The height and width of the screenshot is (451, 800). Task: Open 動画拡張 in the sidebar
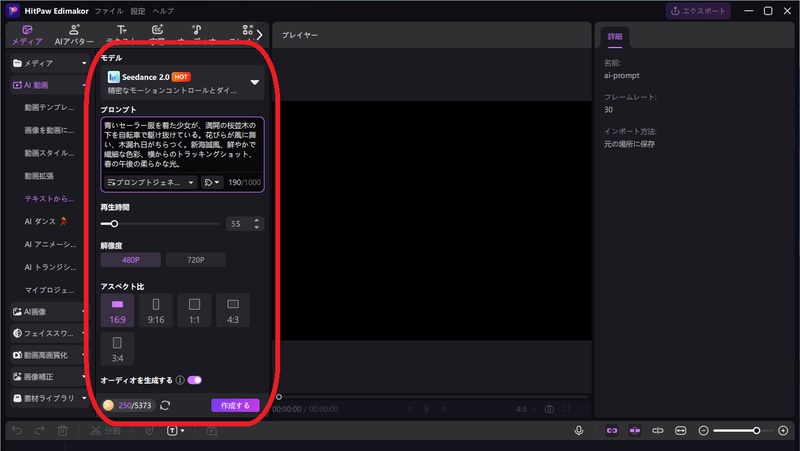pos(39,176)
